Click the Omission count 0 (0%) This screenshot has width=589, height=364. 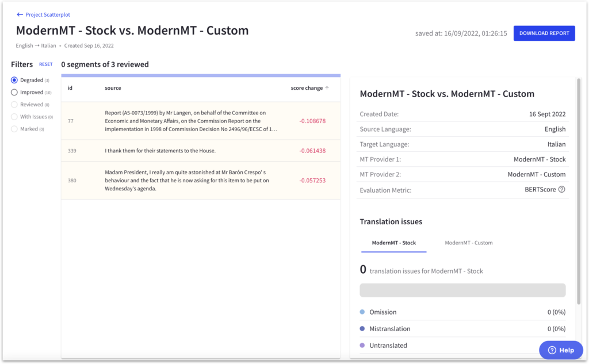coord(556,312)
